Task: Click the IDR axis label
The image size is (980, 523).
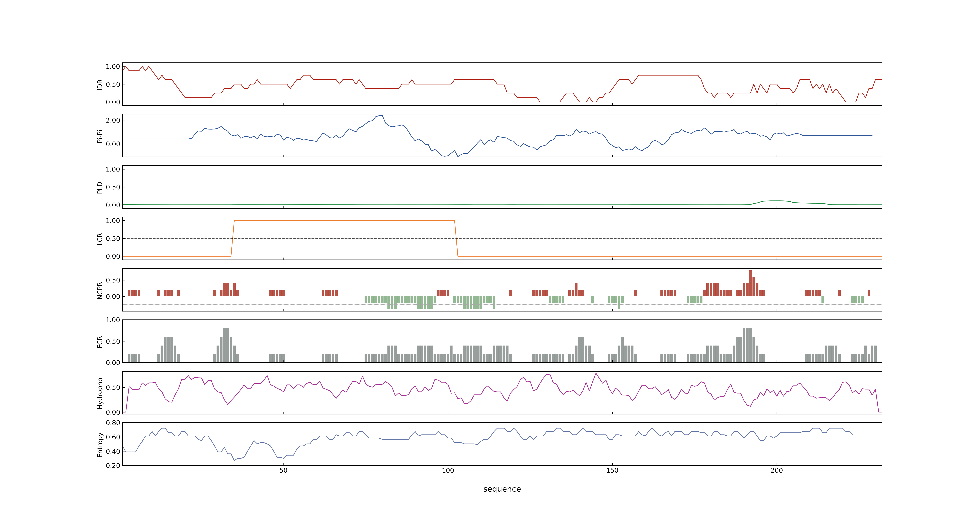Action: (100, 85)
